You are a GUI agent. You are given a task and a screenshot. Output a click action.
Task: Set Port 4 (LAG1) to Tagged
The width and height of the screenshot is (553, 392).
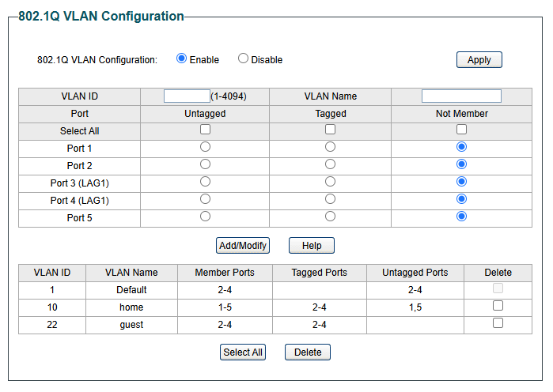pos(330,199)
